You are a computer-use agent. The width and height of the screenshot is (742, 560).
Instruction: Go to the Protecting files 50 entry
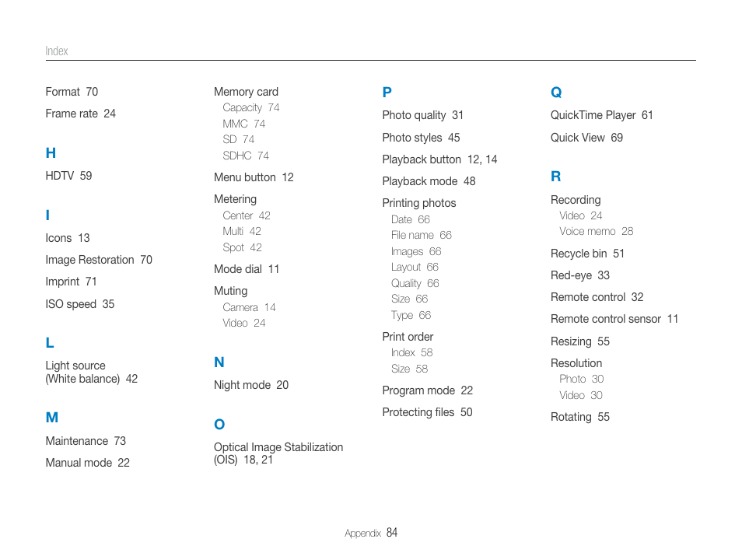pos(427,412)
